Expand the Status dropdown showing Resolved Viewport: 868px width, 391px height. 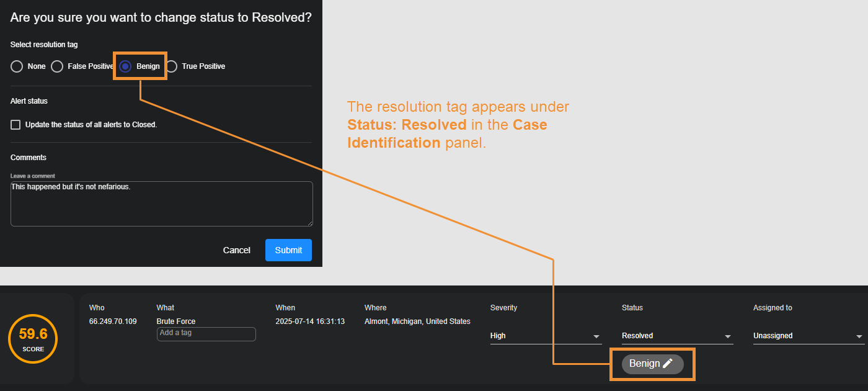[x=677, y=336]
